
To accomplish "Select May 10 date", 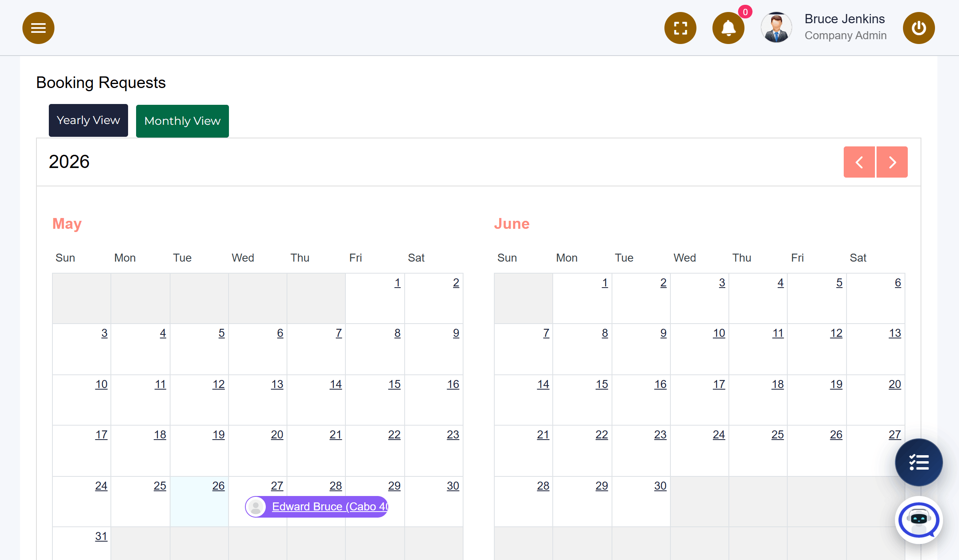I will (x=101, y=384).
